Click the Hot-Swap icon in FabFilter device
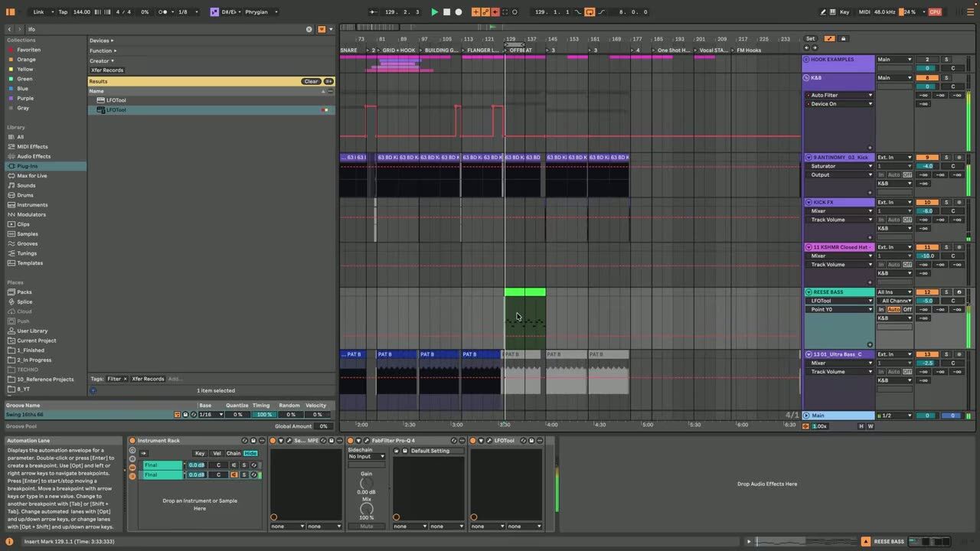Viewport: 980px width, 551px height. point(454,440)
